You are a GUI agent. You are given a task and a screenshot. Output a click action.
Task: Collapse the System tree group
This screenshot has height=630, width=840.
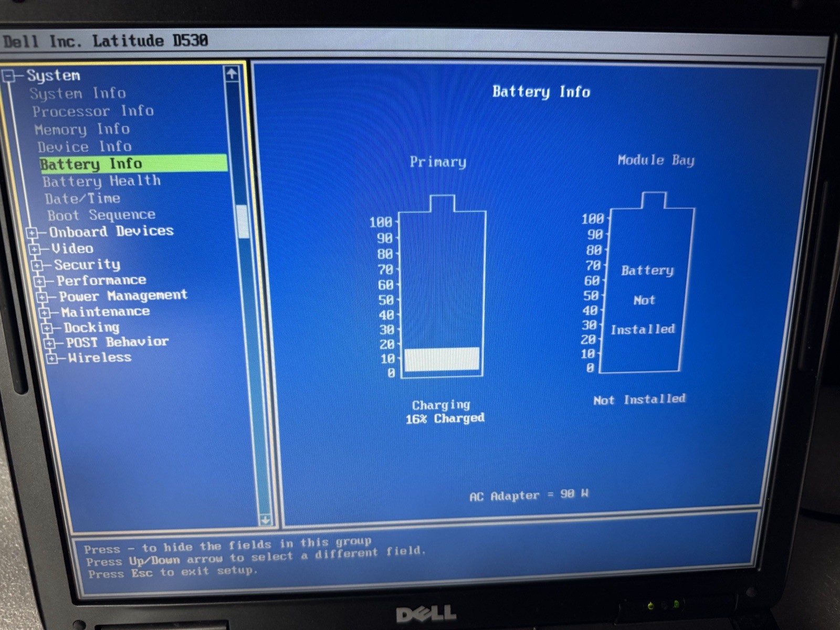(8, 77)
